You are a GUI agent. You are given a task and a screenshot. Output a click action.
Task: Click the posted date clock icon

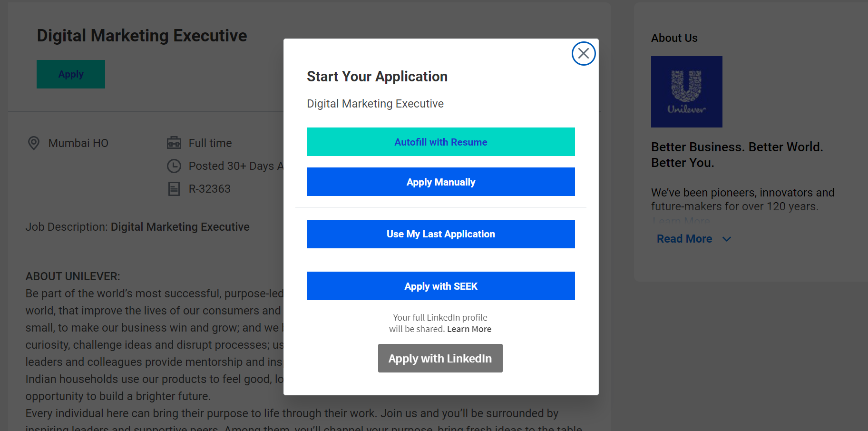[x=174, y=166]
